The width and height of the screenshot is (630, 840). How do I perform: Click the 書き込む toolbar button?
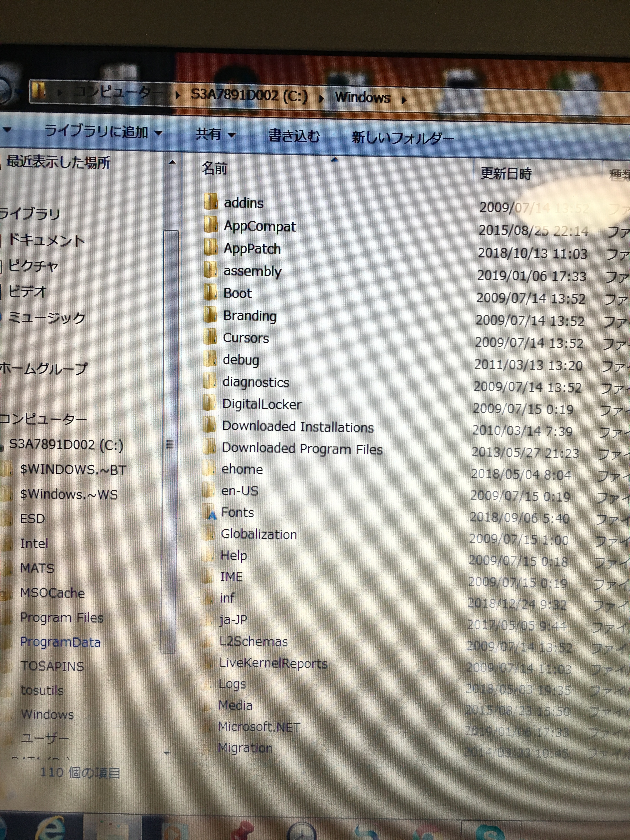tap(294, 136)
